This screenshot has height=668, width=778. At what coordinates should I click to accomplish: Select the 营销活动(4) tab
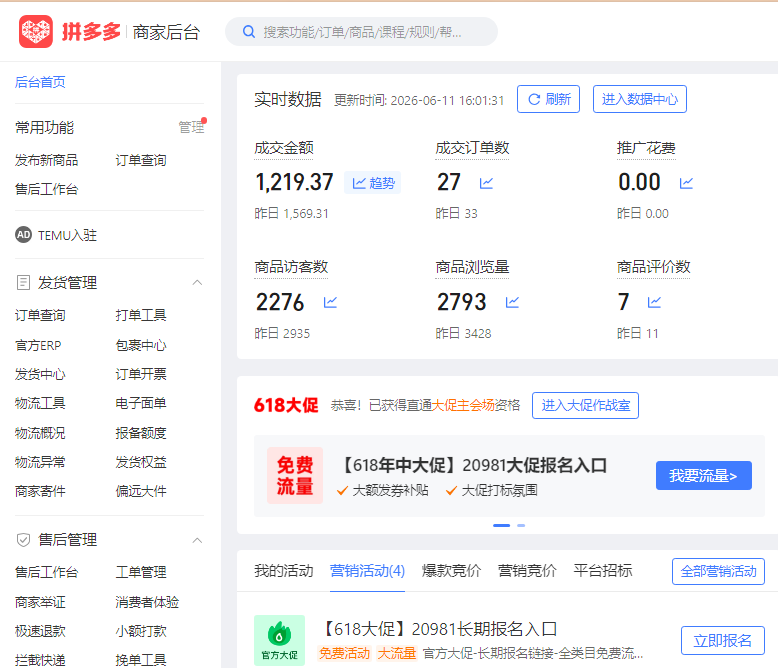(x=367, y=571)
